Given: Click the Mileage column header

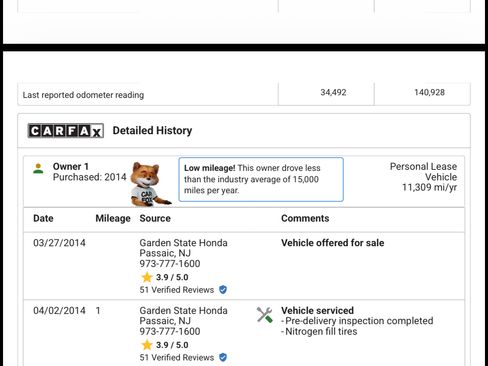Looking at the screenshot, I should click(113, 218).
